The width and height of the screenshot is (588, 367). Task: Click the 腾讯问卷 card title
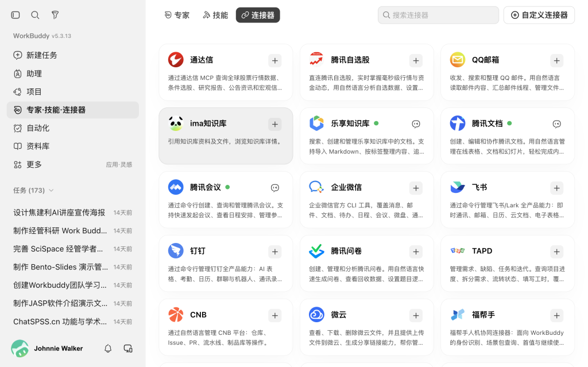tap(346, 250)
